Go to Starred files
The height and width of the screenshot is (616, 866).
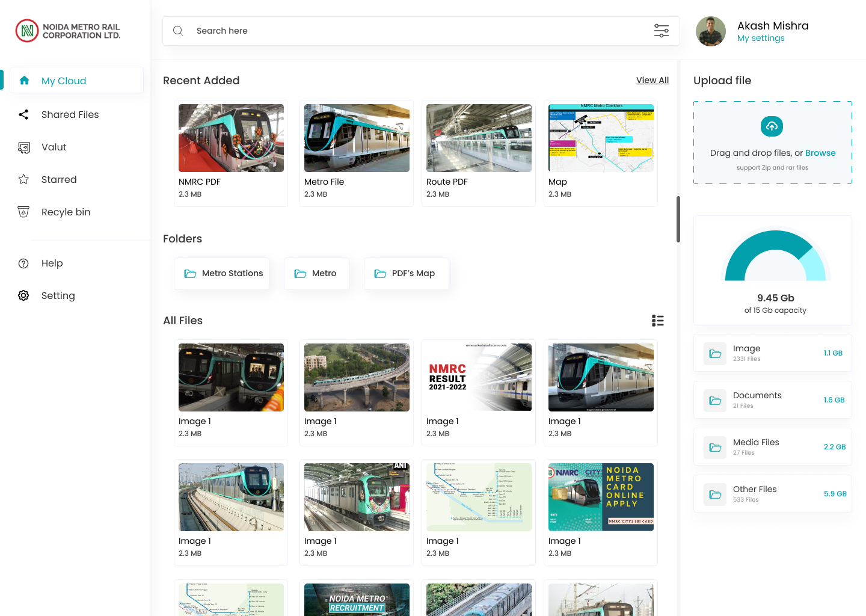[58, 179]
